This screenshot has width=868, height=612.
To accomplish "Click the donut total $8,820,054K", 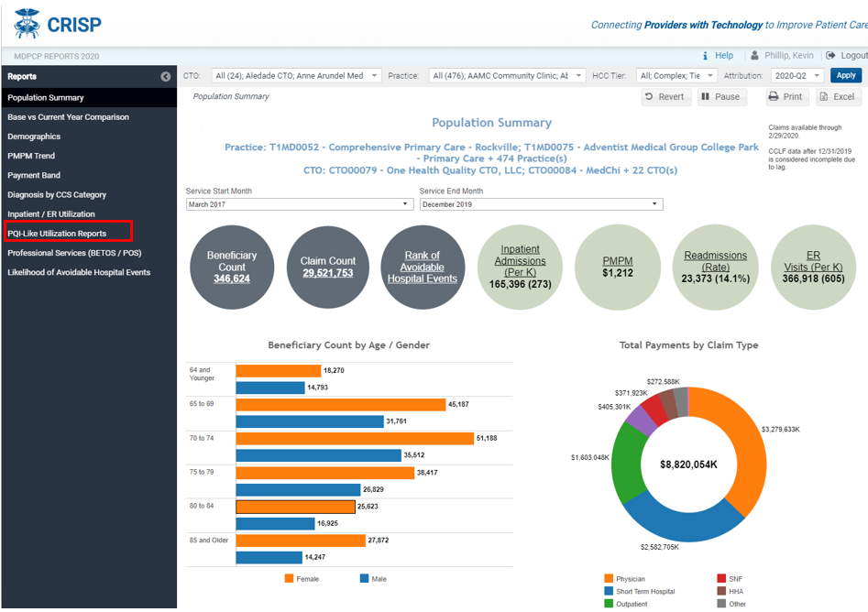I will (688, 464).
